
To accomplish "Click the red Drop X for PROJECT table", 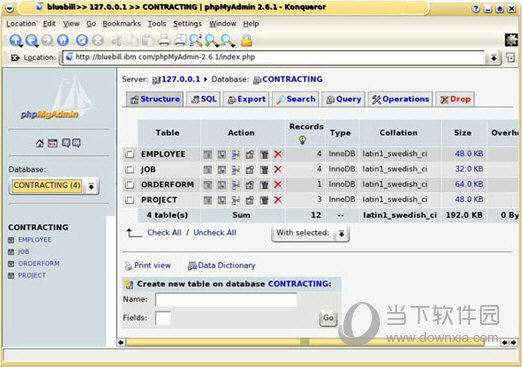I will click(278, 200).
